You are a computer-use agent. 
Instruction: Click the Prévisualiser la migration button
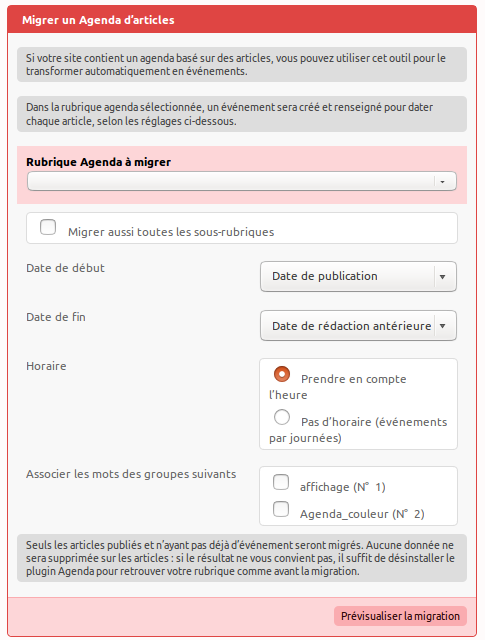click(x=400, y=616)
